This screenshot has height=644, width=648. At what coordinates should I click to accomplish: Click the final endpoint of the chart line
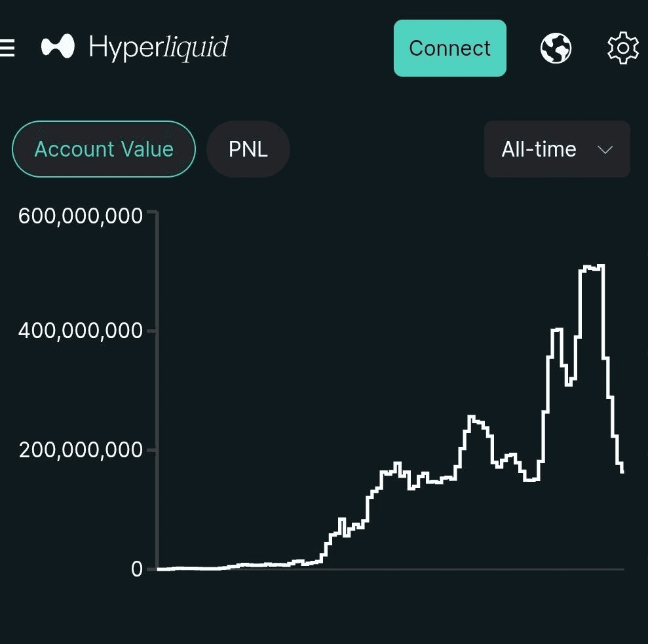click(x=622, y=471)
